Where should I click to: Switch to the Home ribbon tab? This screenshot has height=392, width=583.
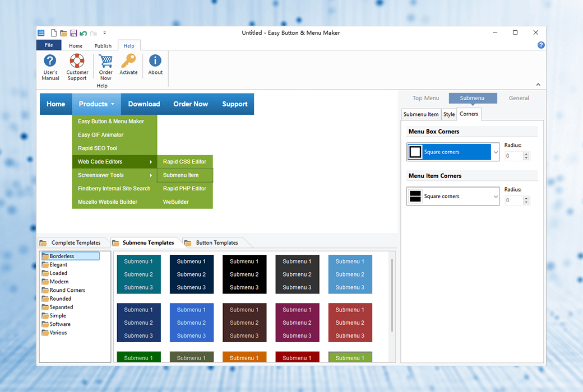(x=76, y=46)
